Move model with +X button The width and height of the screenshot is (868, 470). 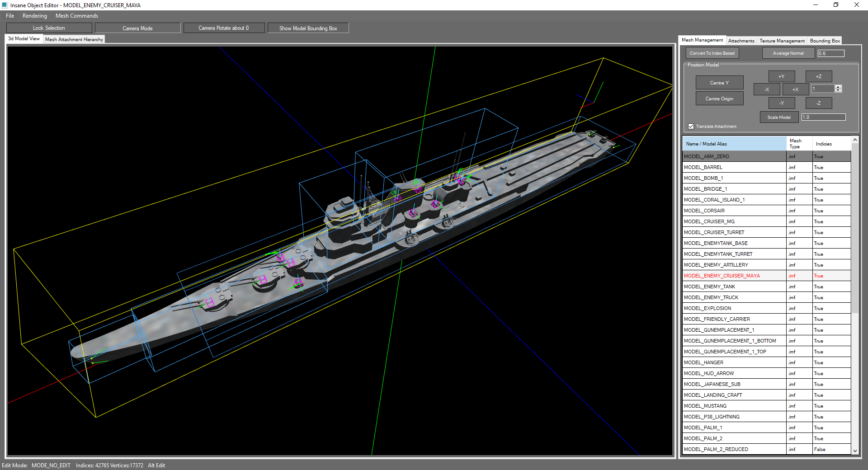coord(795,89)
